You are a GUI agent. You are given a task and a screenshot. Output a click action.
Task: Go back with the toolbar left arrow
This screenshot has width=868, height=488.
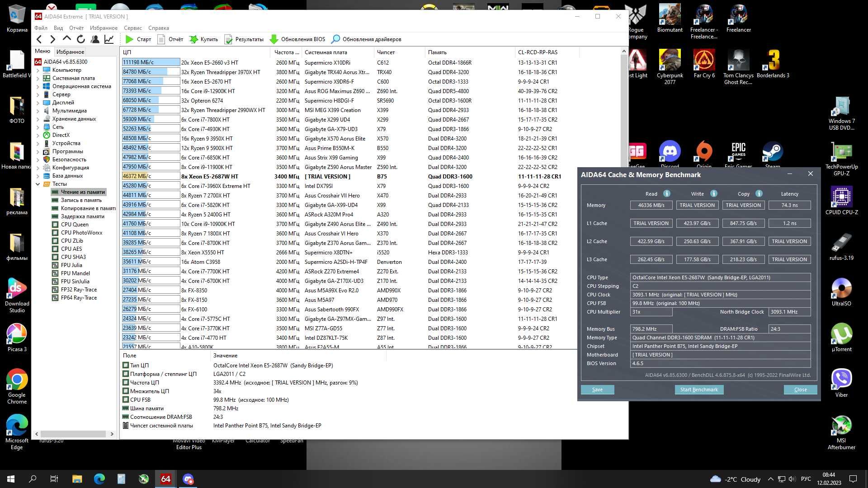[39, 39]
